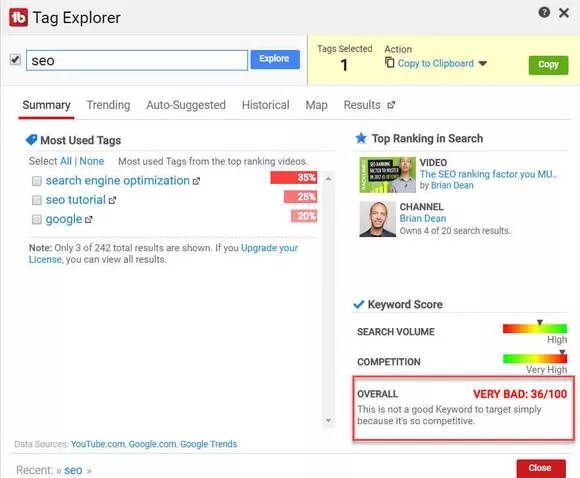Click the tag list scroll up arrow
The width and height of the screenshot is (580, 478).
click(328, 179)
